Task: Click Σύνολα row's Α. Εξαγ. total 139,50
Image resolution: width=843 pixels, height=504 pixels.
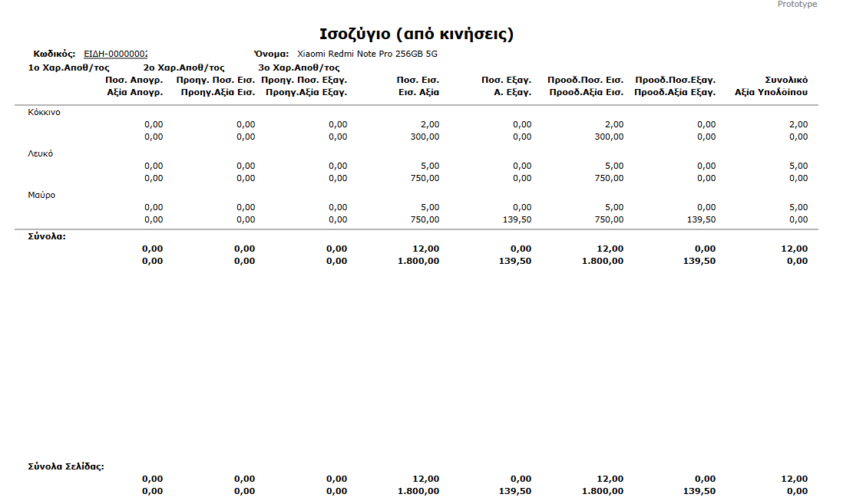Action: coord(515,261)
